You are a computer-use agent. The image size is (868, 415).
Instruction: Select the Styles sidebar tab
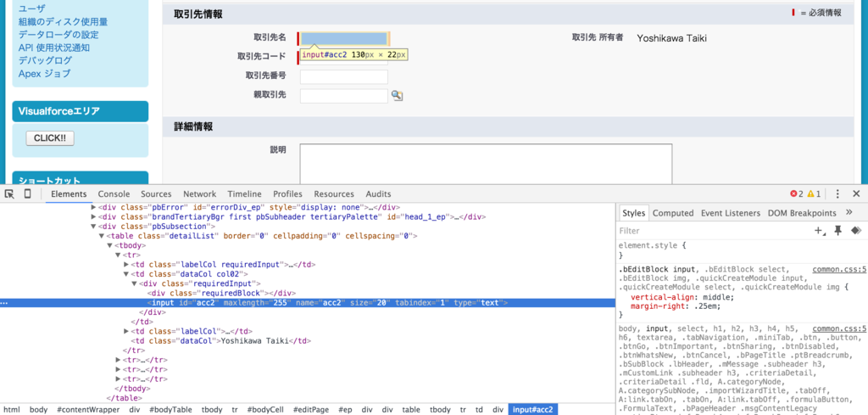(x=633, y=213)
